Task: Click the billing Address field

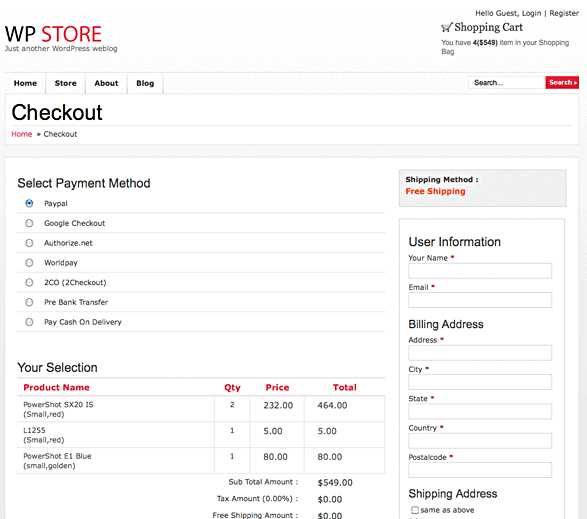Action: point(480,353)
